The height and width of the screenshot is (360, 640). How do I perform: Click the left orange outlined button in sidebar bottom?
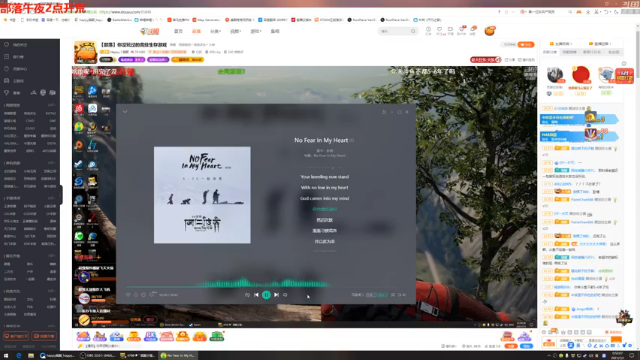pos(16,336)
